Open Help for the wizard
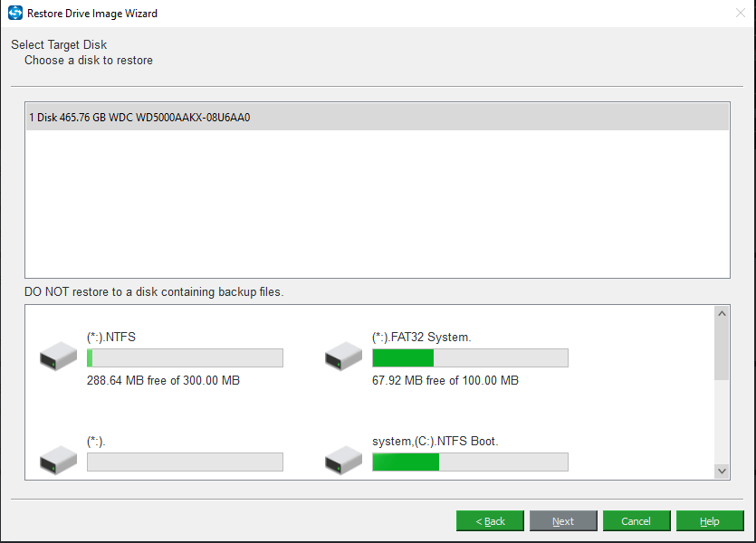Viewport: 756px width, 543px height. [710, 521]
